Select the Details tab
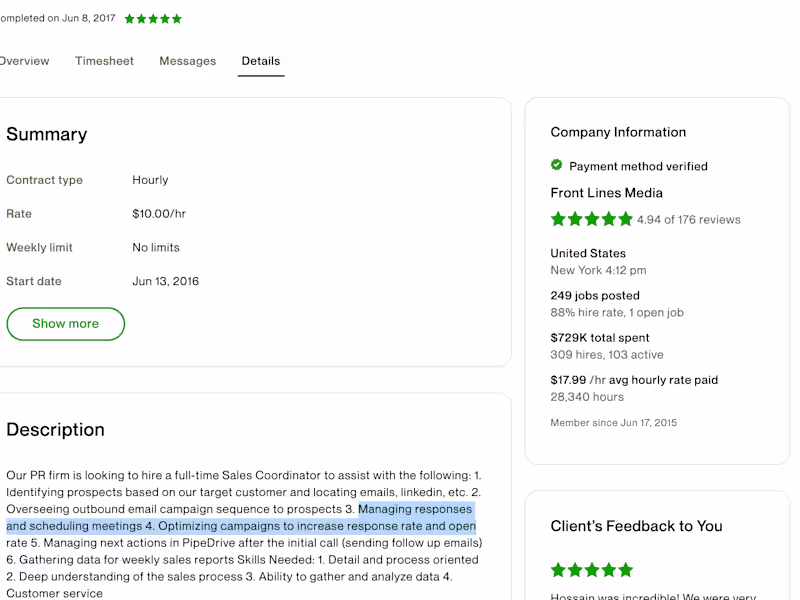 coord(261,61)
